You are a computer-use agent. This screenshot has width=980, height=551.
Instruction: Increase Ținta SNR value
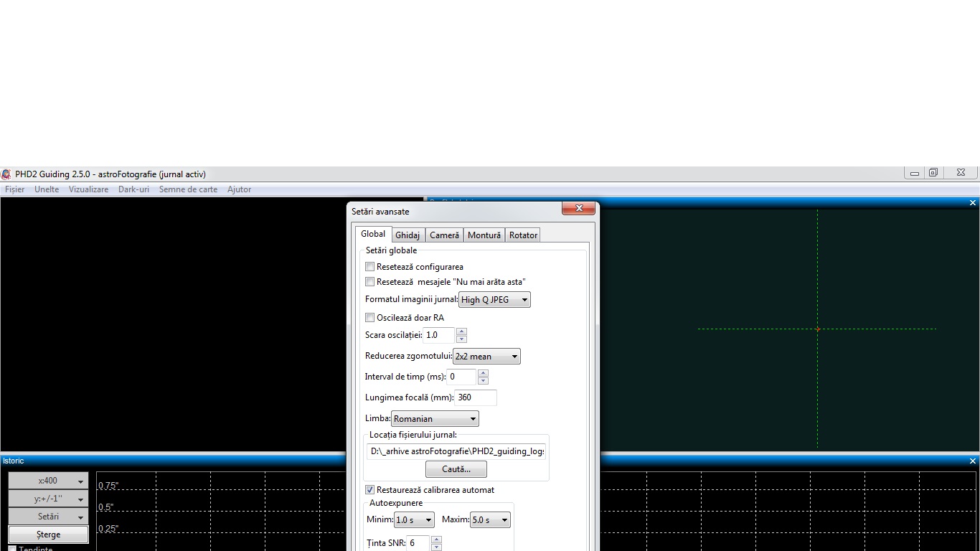point(436,540)
